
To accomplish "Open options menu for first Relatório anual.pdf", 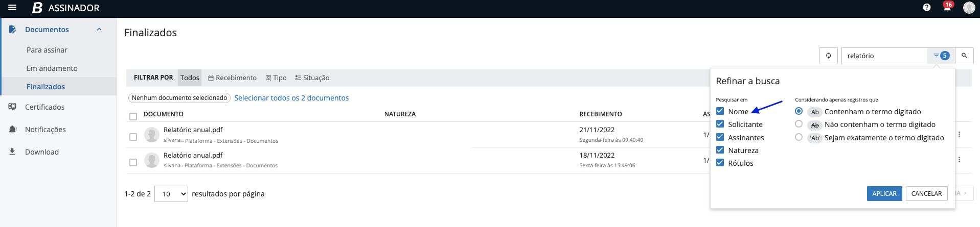I will coord(959,134).
